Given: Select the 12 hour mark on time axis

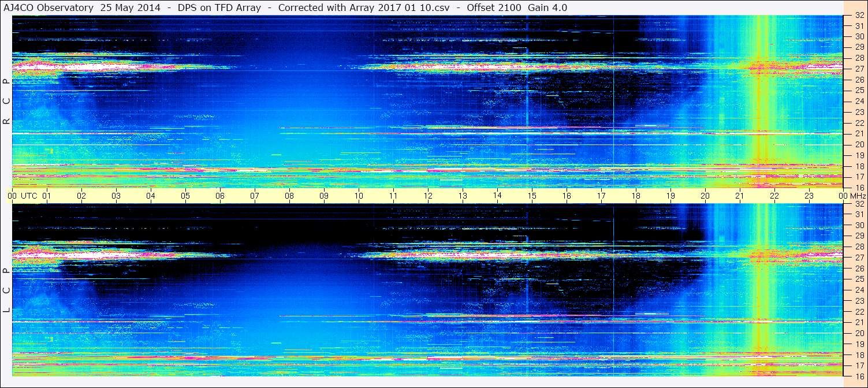Looking at the screenshot, I should [x=429, y=196].
